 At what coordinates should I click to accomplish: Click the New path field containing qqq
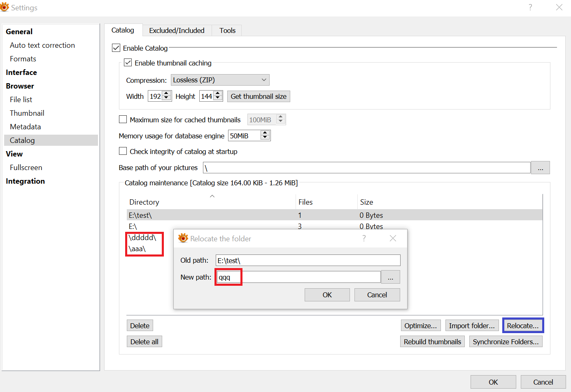click(298, 277)
